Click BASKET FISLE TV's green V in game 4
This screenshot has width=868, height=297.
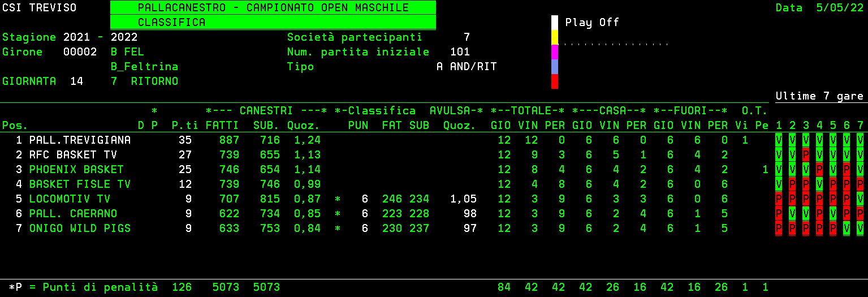pos(819,184)
